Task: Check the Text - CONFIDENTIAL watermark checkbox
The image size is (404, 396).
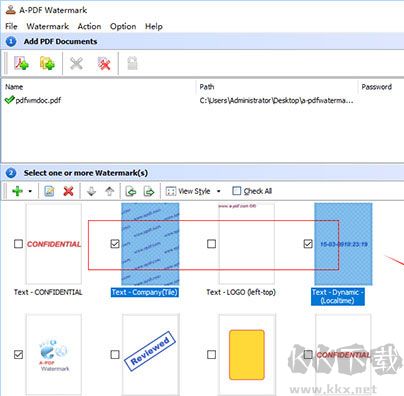Action: coord(18,244)
